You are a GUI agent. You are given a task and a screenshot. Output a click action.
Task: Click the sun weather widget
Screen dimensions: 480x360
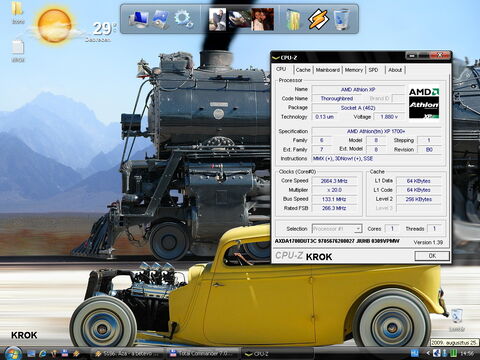54,26
